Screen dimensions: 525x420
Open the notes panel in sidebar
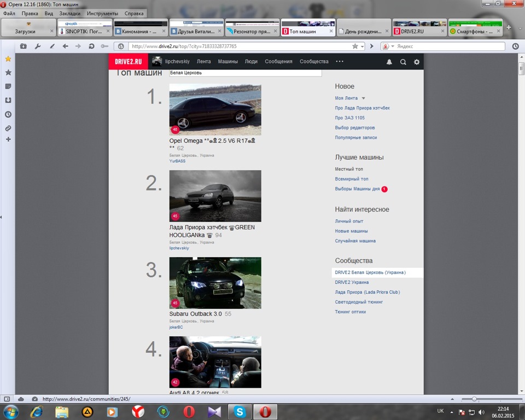click(8, 86)
